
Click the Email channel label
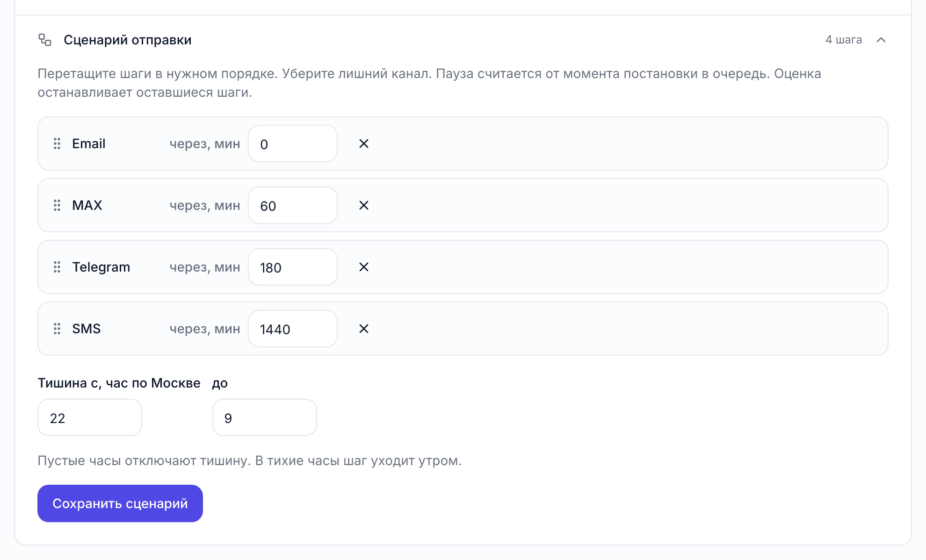coord(89,144)
